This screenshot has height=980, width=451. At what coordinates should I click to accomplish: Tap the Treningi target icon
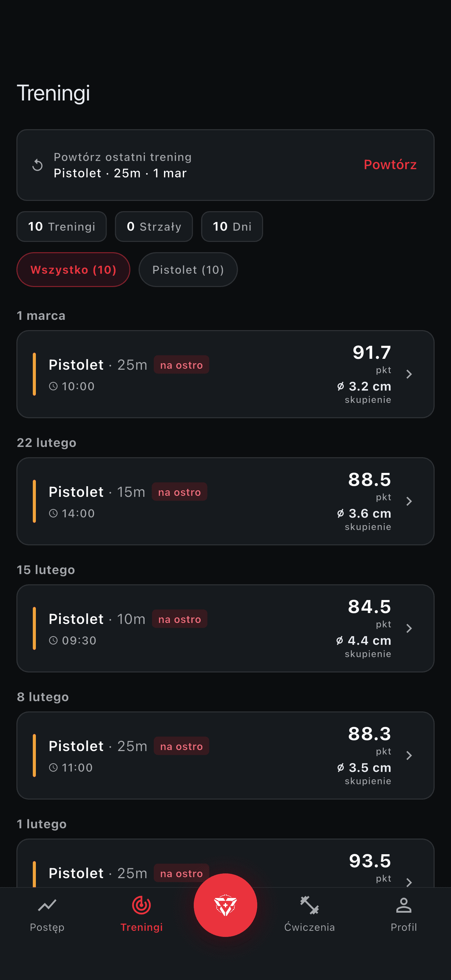click(141, 906)
